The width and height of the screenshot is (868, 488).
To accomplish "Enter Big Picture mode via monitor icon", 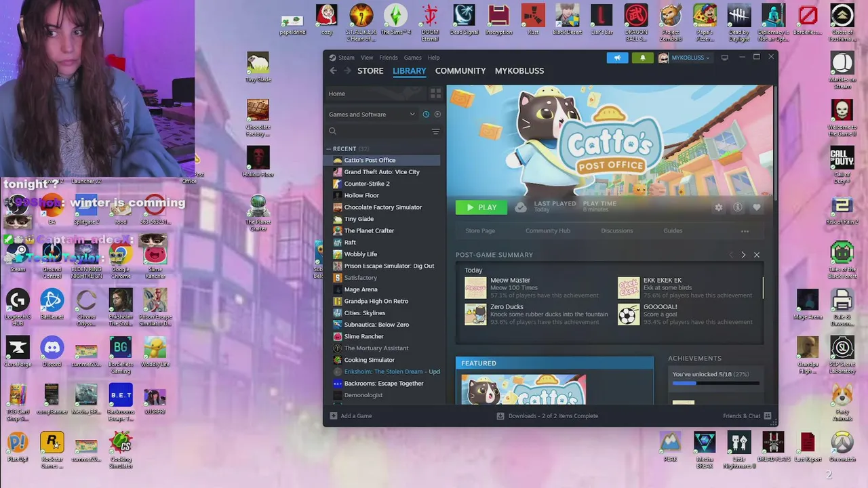I will pos(724,58).
